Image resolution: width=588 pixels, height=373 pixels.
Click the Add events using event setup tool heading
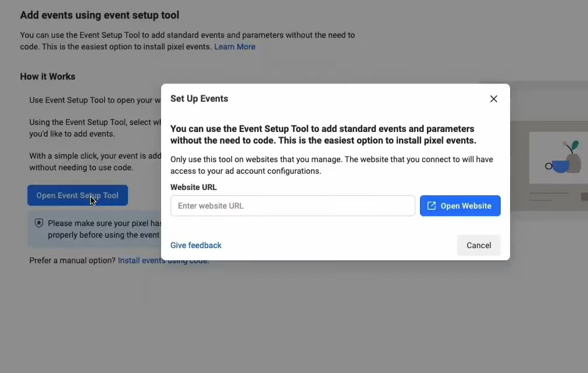(x=99, y=15)
